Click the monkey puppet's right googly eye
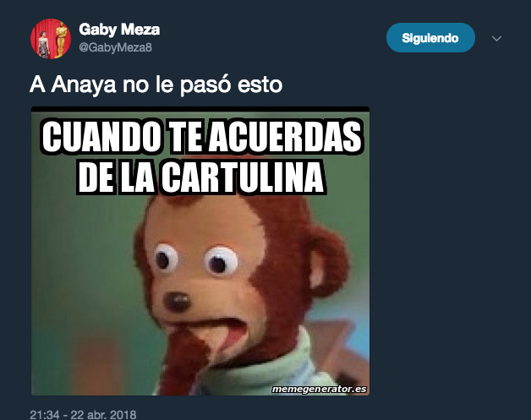531x420 pixels. click(x=221, y=261)
